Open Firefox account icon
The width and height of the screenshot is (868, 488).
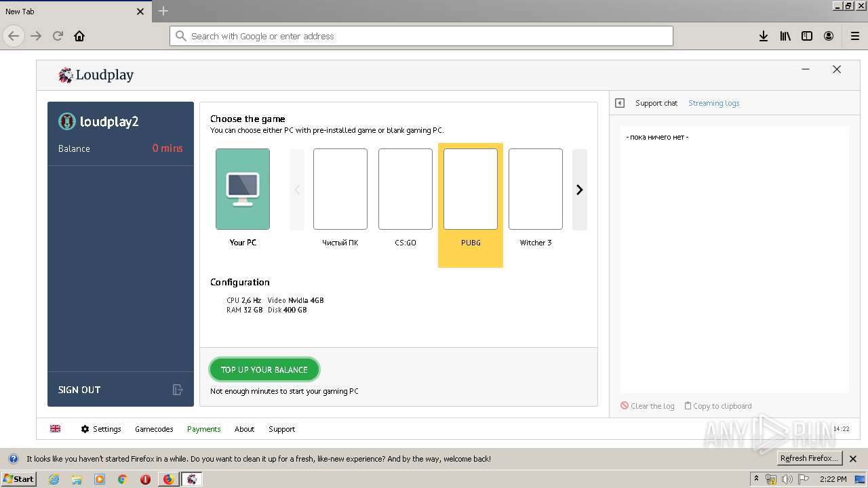click(x=829, y=36)
